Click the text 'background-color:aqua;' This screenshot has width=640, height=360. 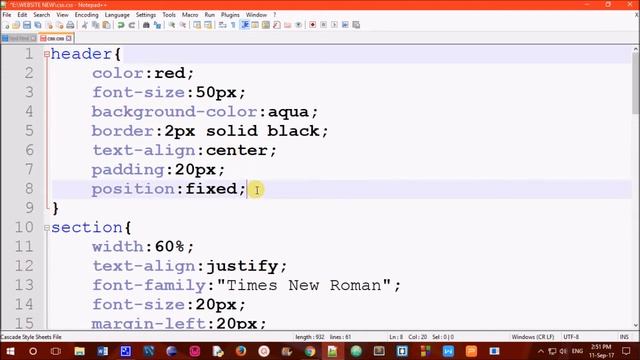tap(204, 111)
